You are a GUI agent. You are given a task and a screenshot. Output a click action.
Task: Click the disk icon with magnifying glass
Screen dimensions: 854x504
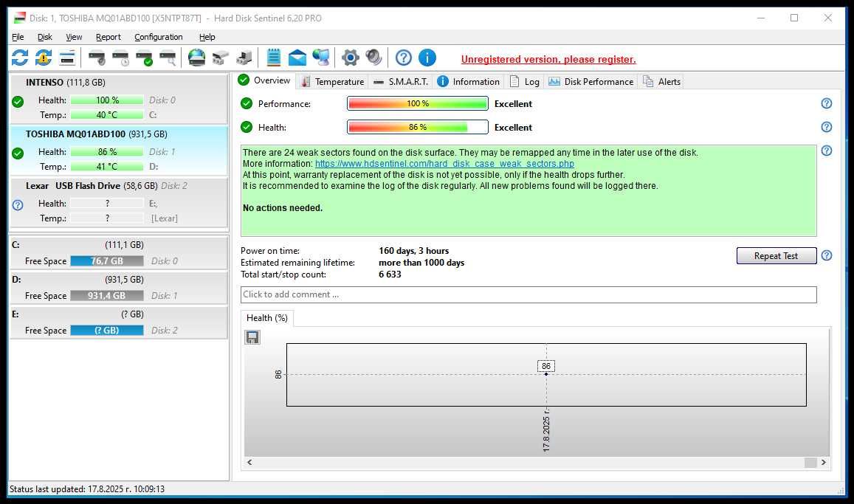pos(168,58)
